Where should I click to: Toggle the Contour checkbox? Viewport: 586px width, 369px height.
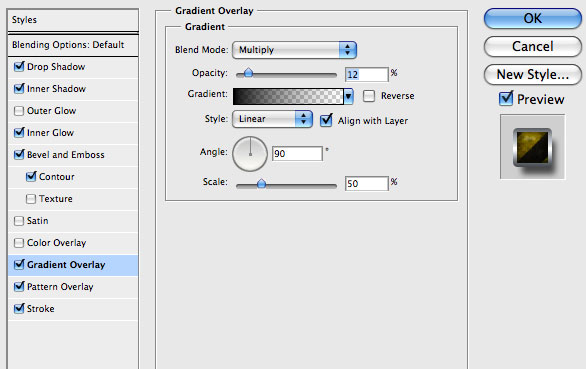(31, 177)
